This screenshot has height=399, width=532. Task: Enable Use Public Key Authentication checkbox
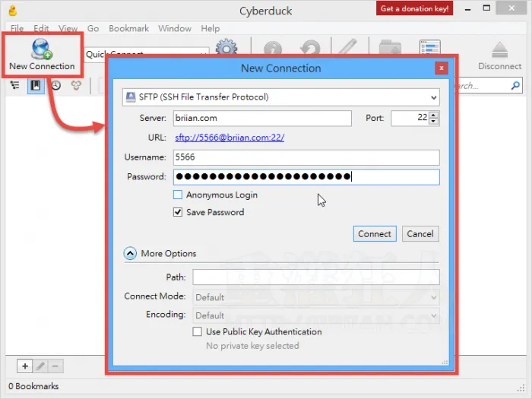(x=197, y=331)
